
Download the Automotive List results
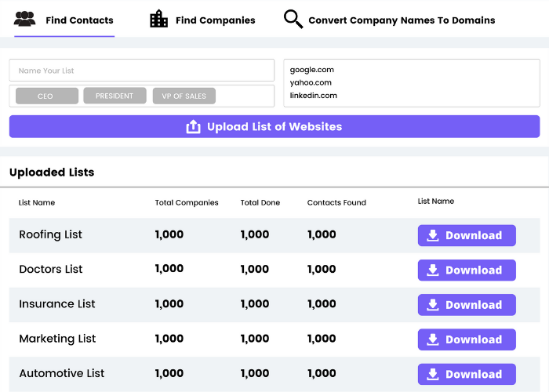tap(467, 374)
